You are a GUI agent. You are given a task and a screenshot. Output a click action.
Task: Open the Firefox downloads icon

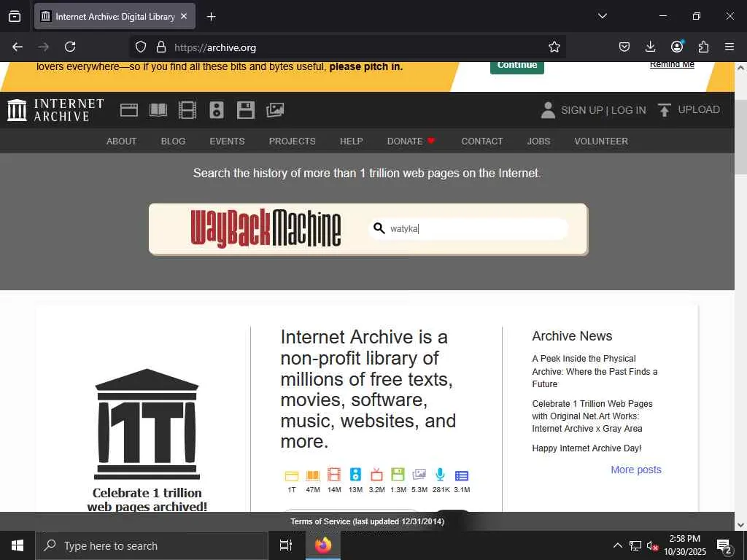(650, 47)
